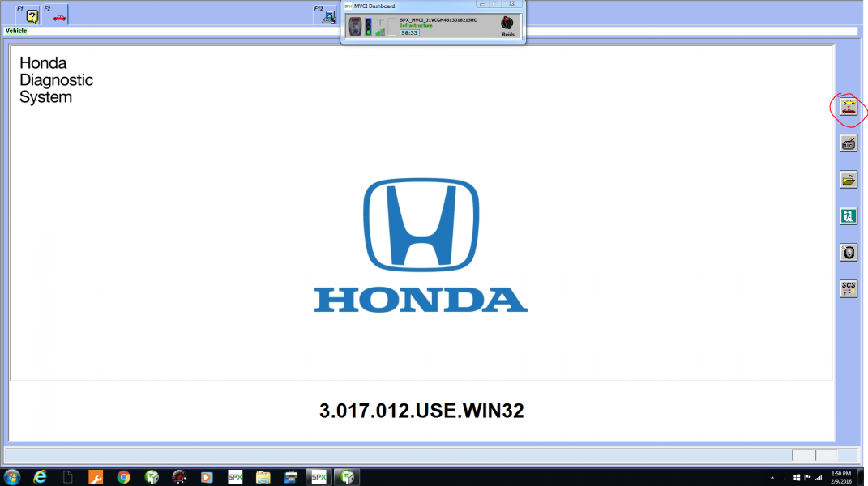Click the SPX_MVCI device name text
868x486 pixels.
[438, 20]
